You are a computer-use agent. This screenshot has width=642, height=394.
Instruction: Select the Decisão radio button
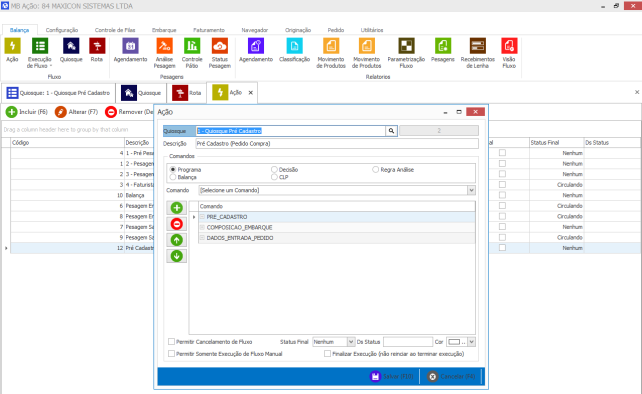click(274, 169)
